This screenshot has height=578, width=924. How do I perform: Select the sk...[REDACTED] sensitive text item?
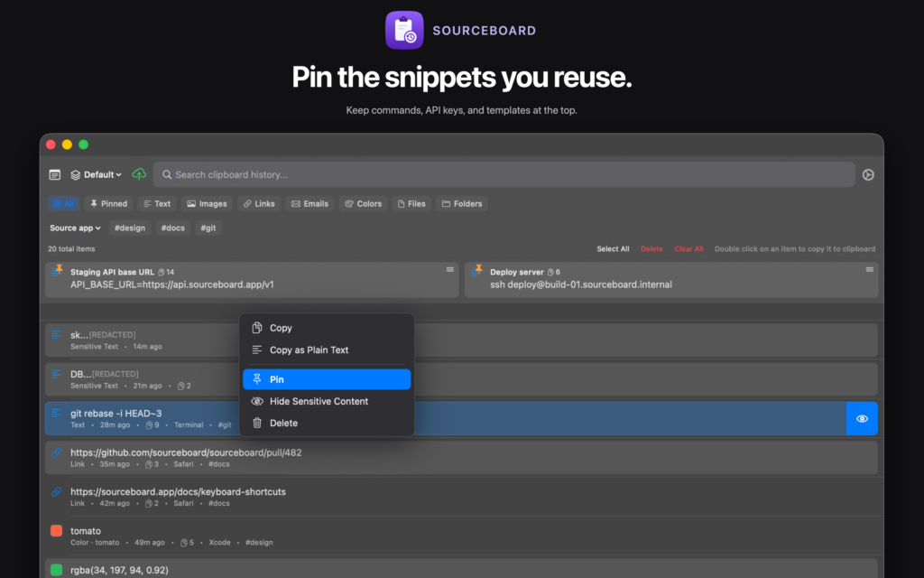[461, 340]
